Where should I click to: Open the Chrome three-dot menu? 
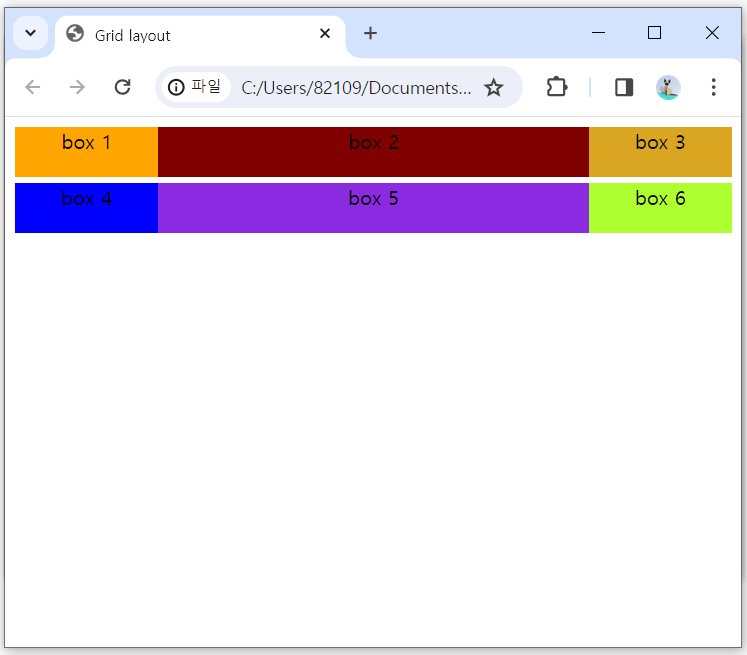pos(713,87)
